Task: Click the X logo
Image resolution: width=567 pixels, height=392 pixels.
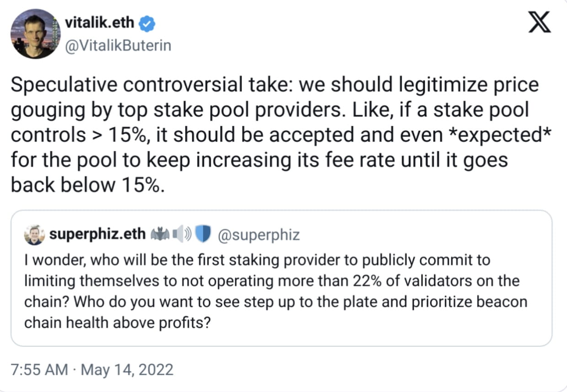Action: 540,22
